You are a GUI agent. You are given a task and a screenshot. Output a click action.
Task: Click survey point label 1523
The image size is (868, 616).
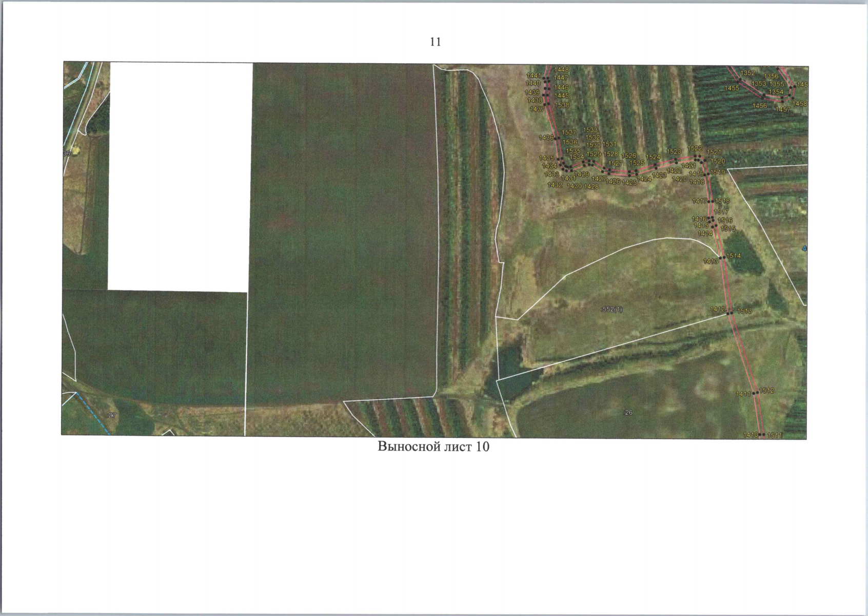point(674,151)
